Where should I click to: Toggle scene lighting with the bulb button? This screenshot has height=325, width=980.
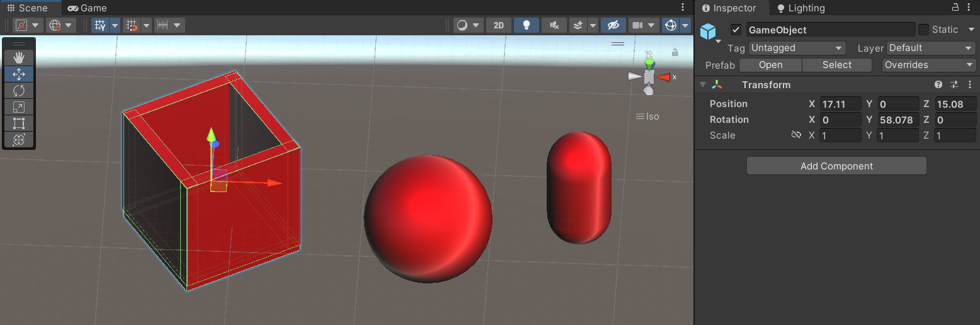(526, 25)
